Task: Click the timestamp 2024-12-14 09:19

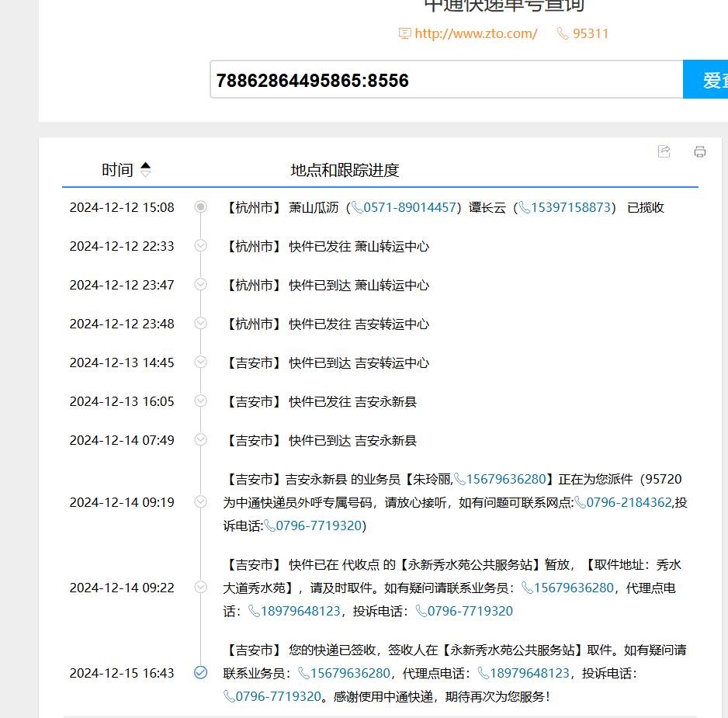Action: pyautogui.click(x=122, y=502)
